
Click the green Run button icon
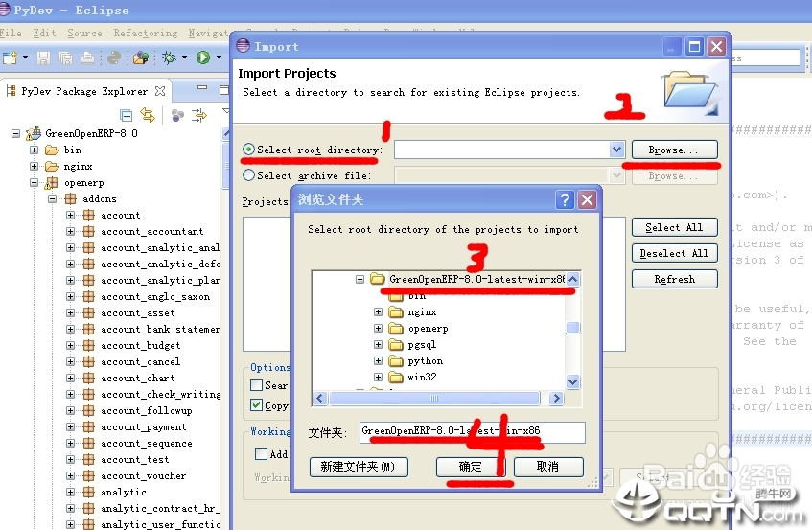[203, 58]
